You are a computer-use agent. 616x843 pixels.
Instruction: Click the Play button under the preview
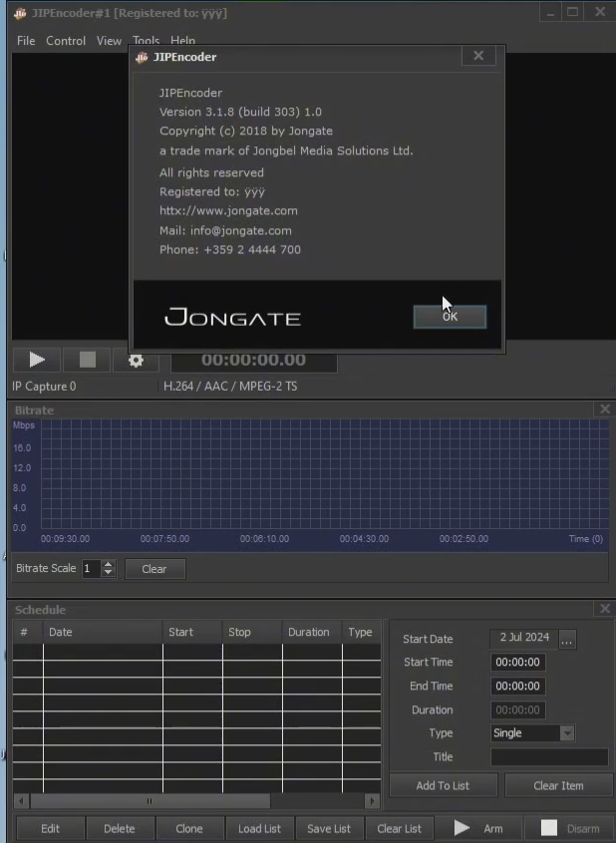point(37,360)
